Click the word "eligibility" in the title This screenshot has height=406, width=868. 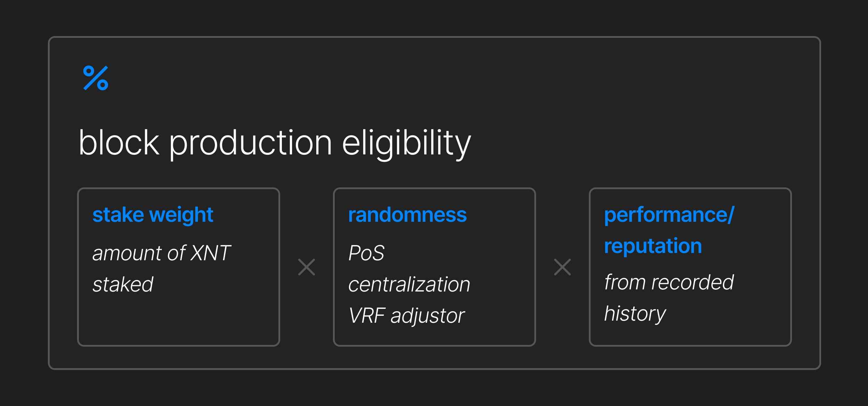pyautogui.click(x=407, y=143)
